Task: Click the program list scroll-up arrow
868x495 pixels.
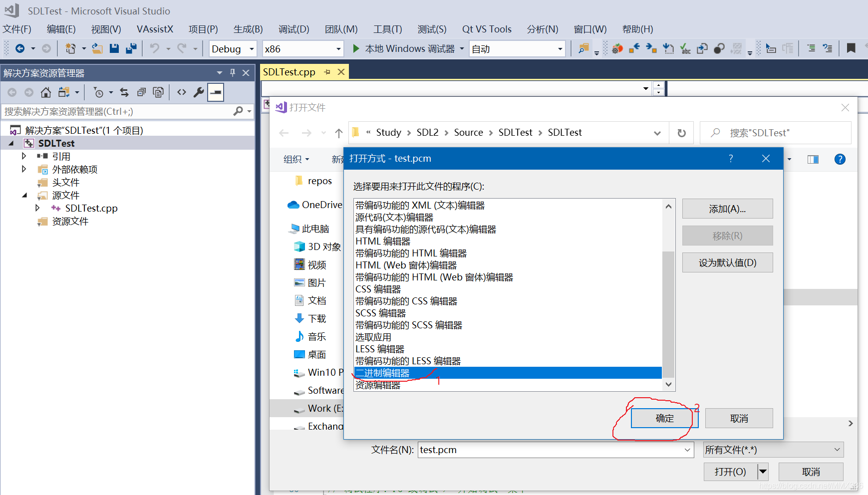Action: (x=668, y=206)
